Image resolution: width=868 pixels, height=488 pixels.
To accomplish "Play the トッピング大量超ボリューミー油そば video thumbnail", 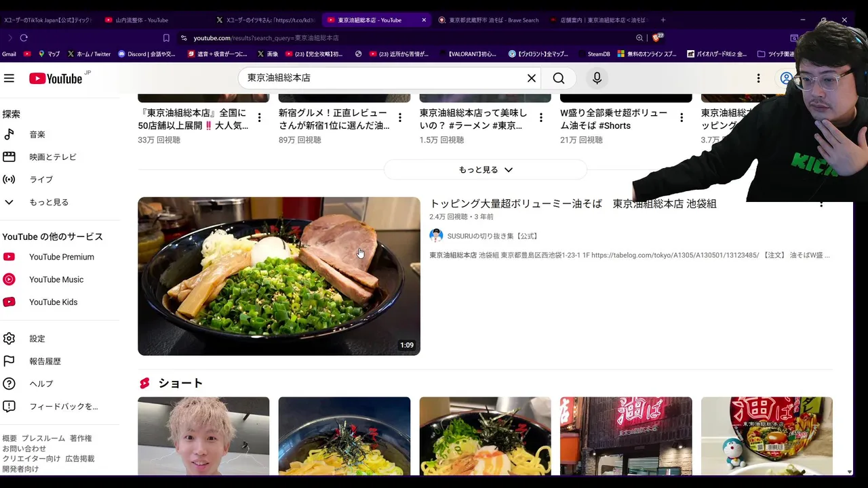I will click(279, 276).
